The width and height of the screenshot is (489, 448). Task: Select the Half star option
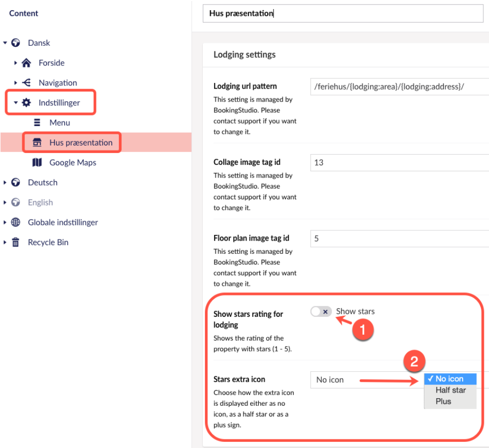pos(450,390)
